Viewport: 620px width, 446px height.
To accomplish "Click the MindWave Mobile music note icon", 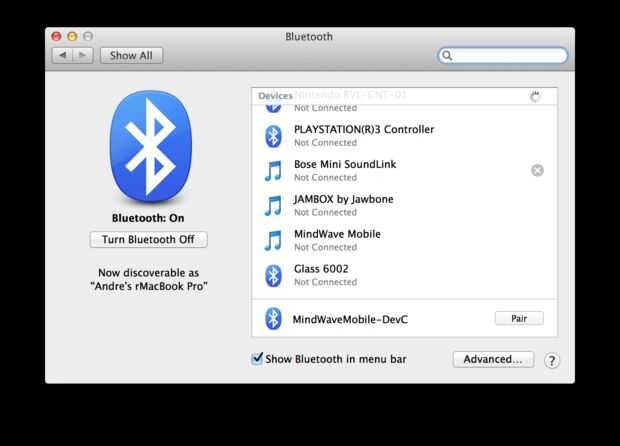I will click(273, 240).
